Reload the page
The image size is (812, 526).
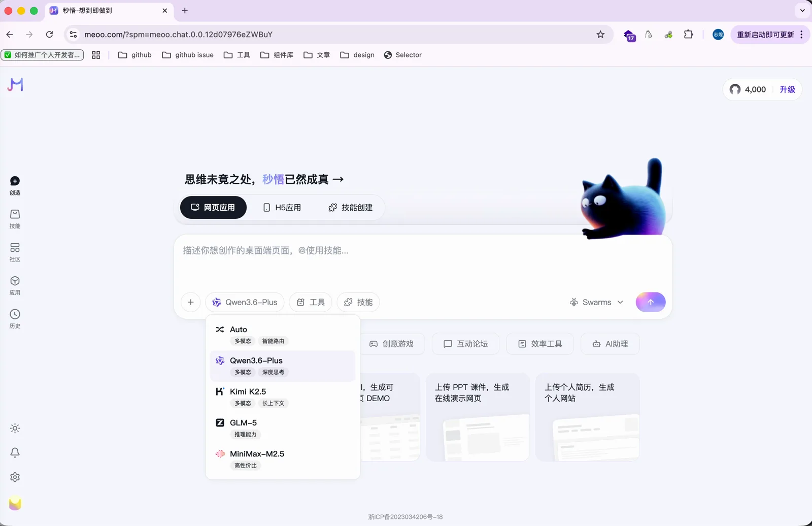coord(49,35)
